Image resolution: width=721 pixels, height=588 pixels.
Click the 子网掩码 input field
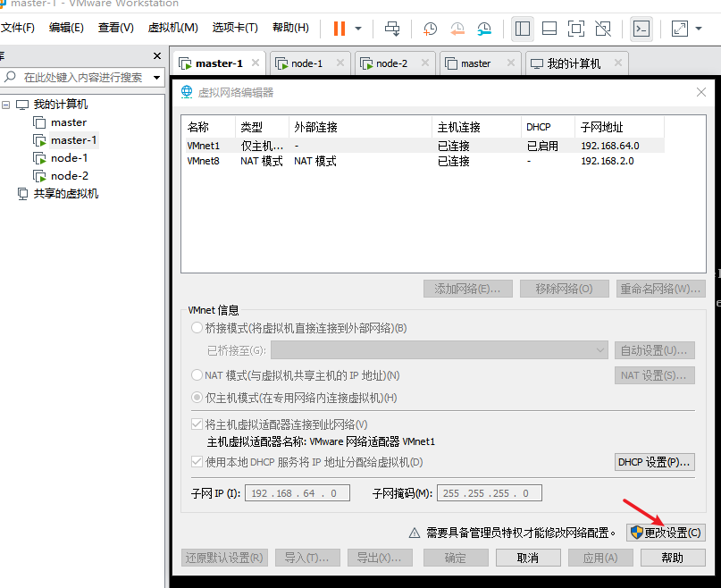(490, 493)
